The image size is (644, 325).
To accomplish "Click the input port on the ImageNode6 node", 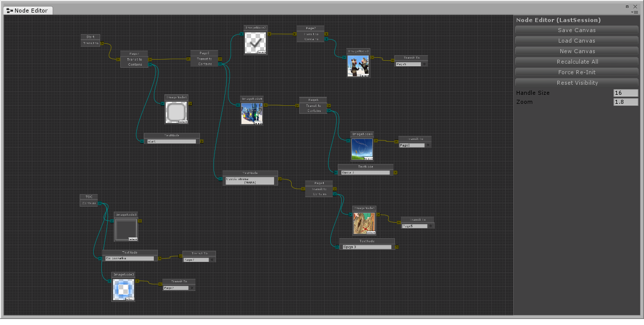I will click(238, 105).
